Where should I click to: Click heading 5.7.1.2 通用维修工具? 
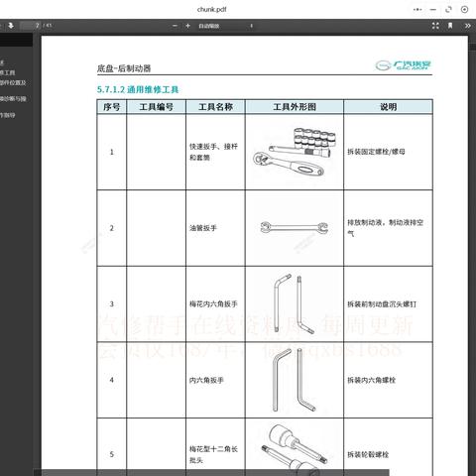click(138, 89)
